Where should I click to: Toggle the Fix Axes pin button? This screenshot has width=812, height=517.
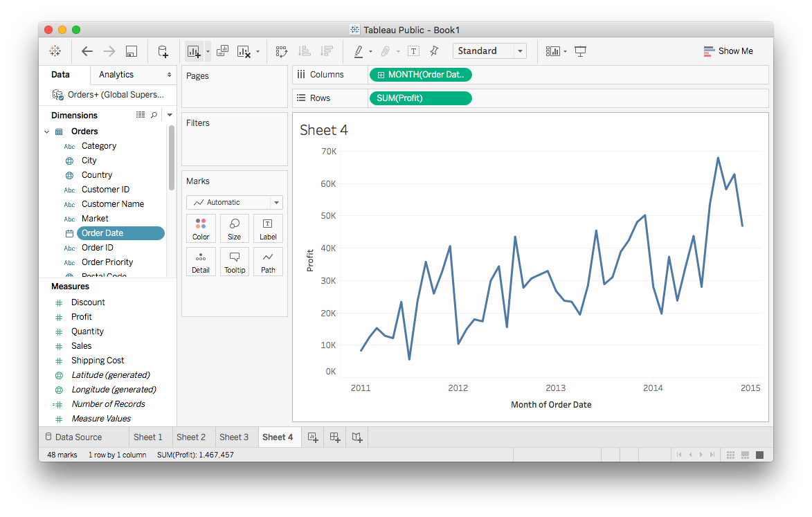(434, 51)
